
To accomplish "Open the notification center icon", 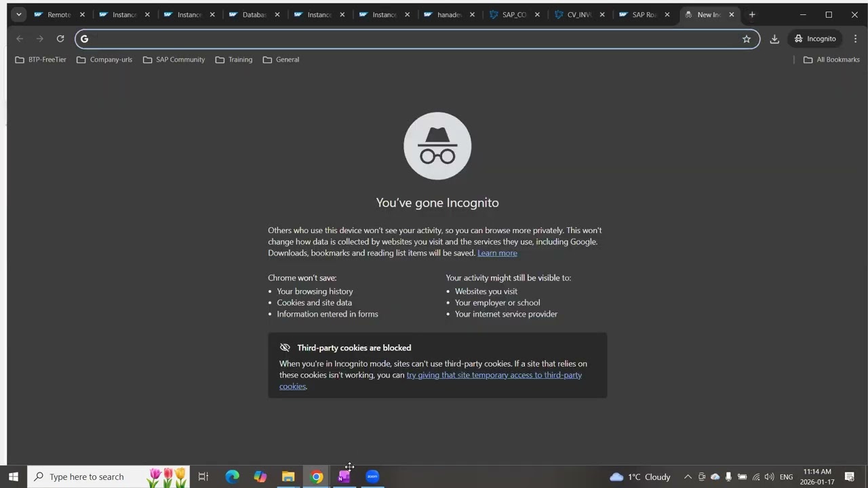I will coord(849,476).
